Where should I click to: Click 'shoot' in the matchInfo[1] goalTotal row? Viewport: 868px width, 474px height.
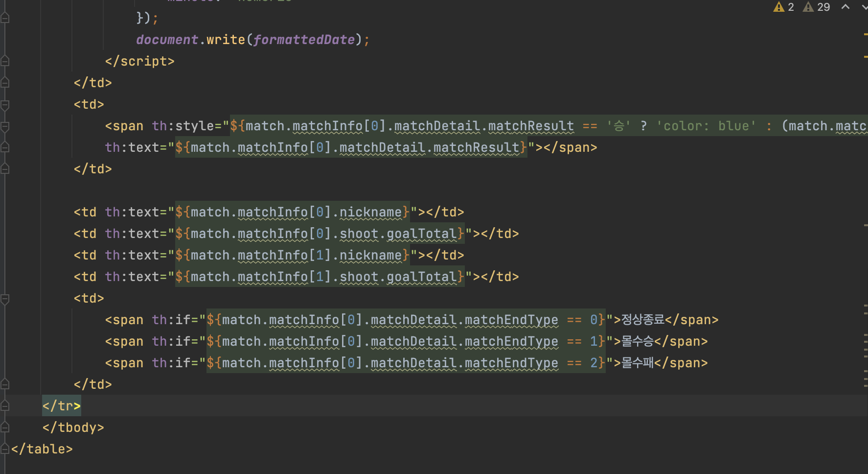click(x=359, y=277)
